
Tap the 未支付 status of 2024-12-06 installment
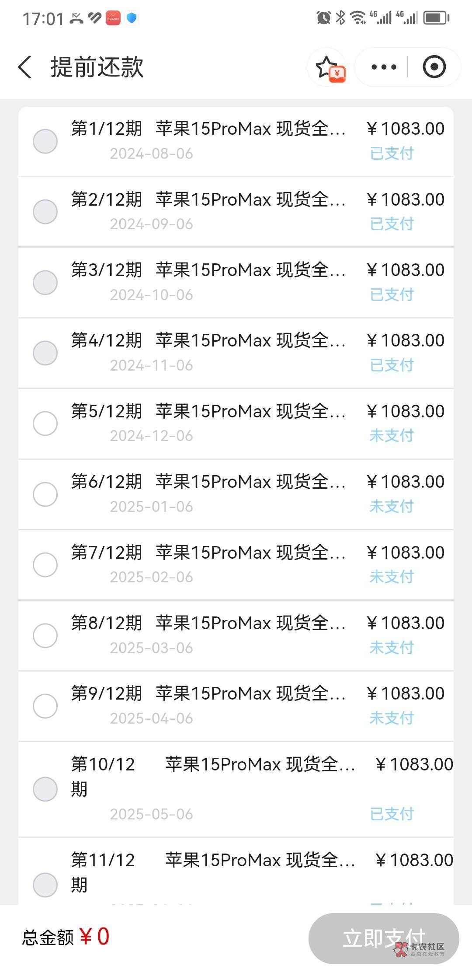tap(392, 436)
